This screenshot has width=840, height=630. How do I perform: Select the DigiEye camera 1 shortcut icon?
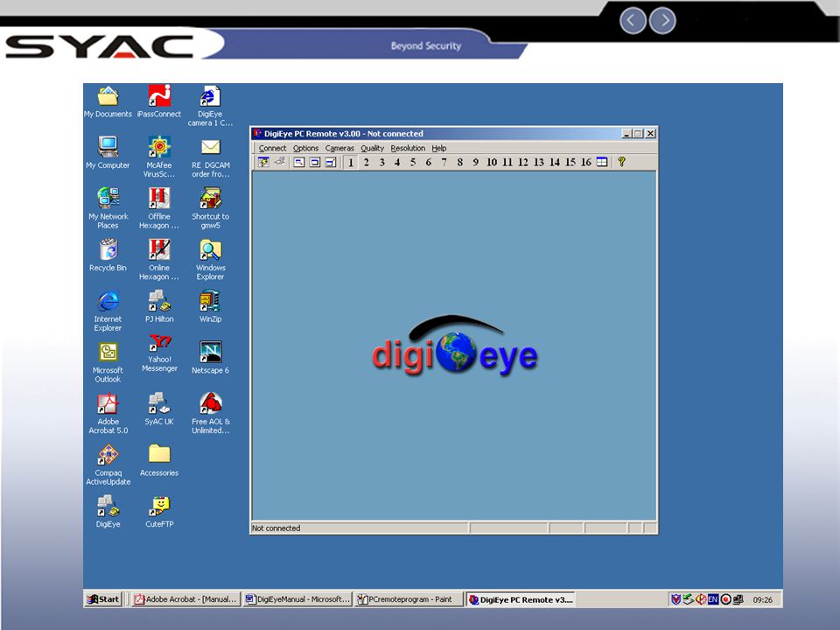coord(210,106)
